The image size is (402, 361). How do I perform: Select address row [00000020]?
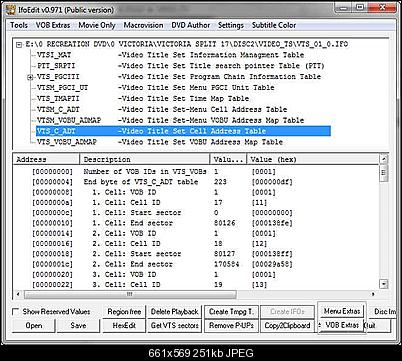[196, 275]
